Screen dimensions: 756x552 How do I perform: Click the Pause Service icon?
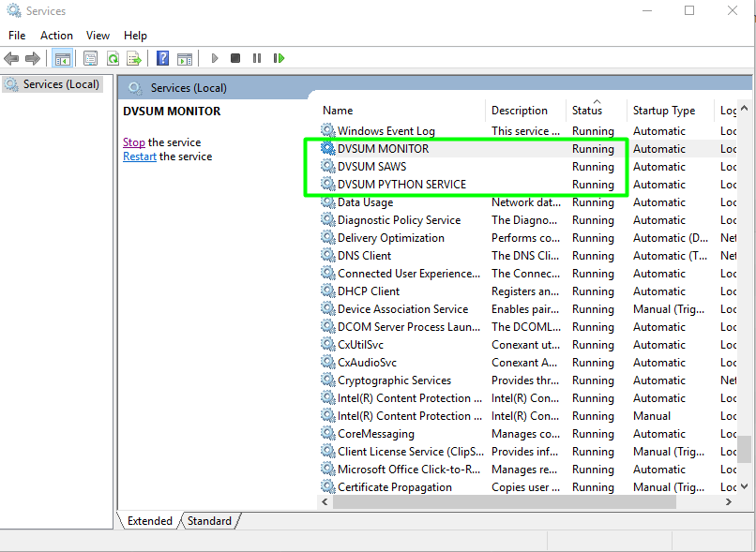(x=257, y=58)
